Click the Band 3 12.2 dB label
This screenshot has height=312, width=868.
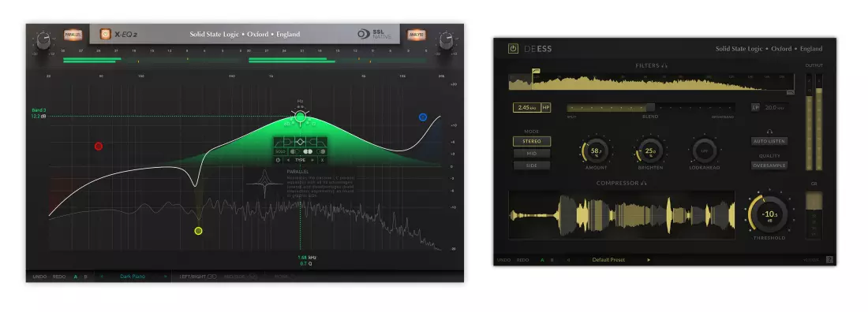pyautogui.click(x=39, y=113)
